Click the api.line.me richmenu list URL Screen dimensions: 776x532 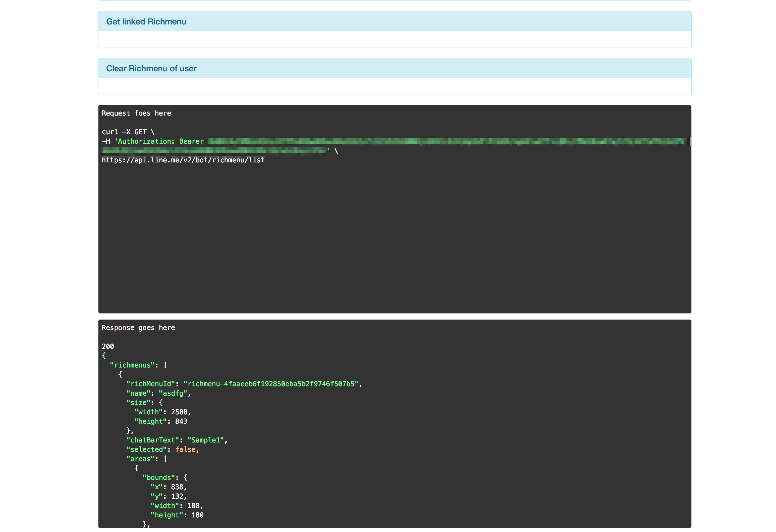pyautogui.click(x=183, y=160)
